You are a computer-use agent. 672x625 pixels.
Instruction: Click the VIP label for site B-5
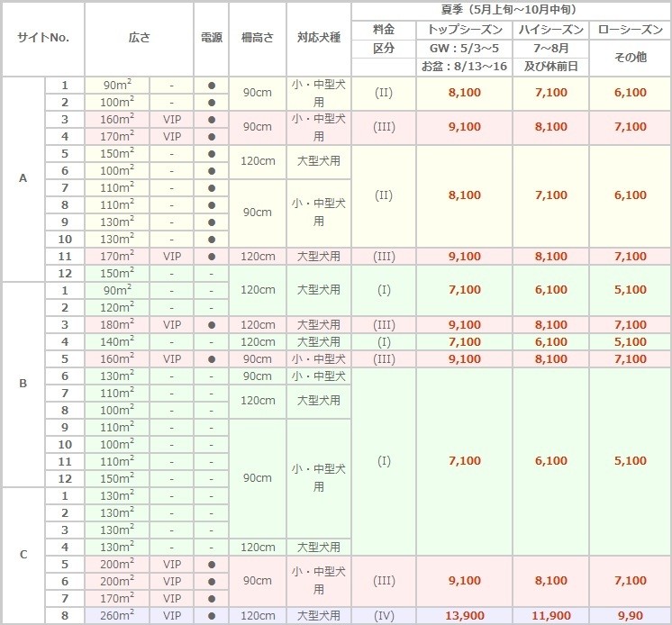point(172,359)
